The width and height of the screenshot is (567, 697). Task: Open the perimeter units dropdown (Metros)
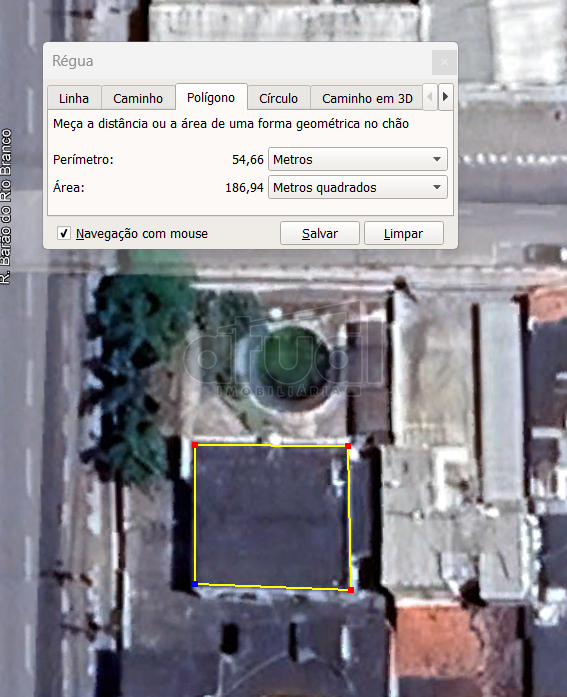pos(358,159)
